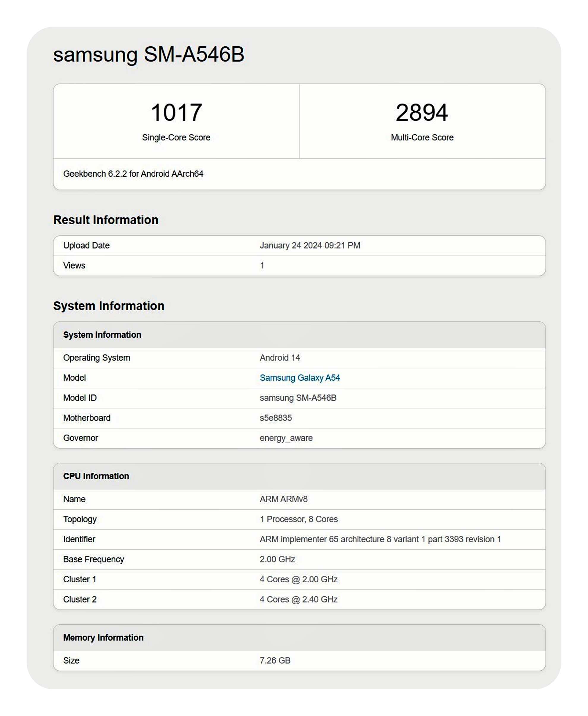The image size is (588, 716).
Task: Click the Views row value
Action: (x=262, y=265)
